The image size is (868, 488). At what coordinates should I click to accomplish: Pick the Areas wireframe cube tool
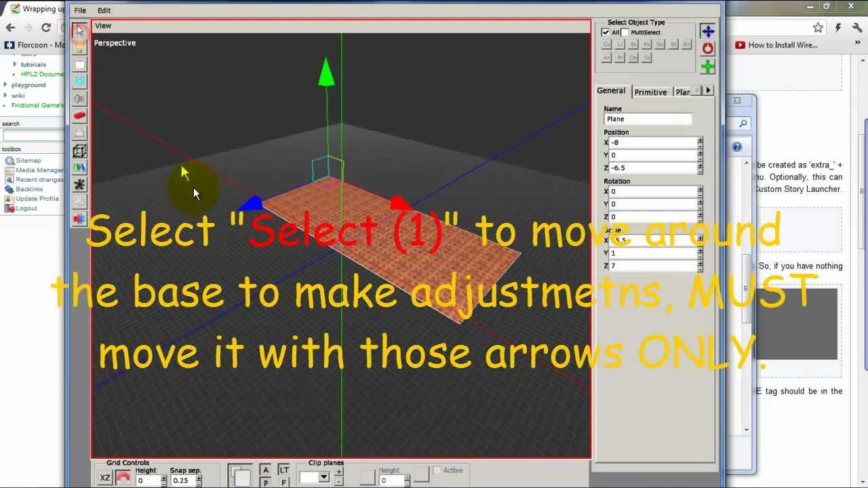[79, 151]
